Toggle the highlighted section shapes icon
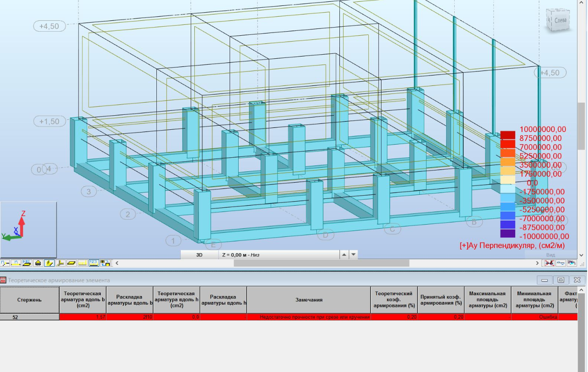The width and height of the screenshot is (588, 372). 49,263
